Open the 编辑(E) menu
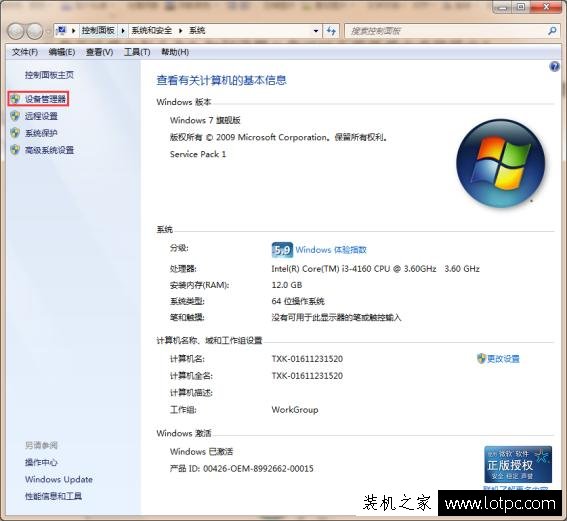Image resolution: width=567 pixels, height=521 pixels. tap(62, 52)
